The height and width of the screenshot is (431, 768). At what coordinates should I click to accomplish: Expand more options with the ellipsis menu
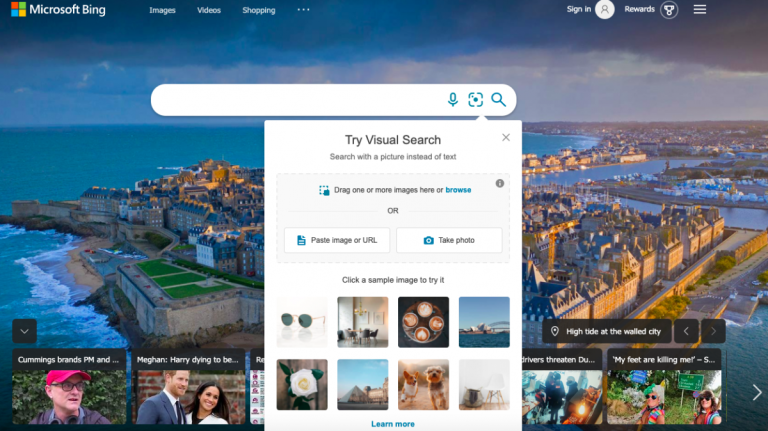click(x=304, y=10)
